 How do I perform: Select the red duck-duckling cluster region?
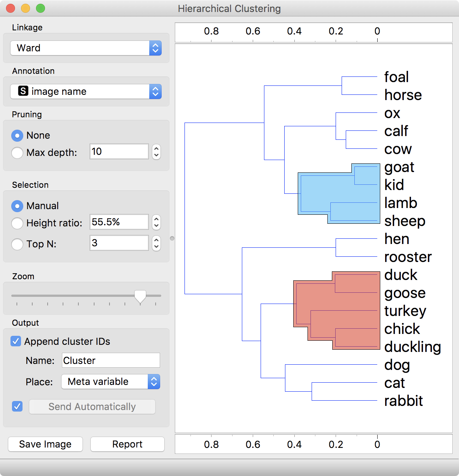click(337, 311)
